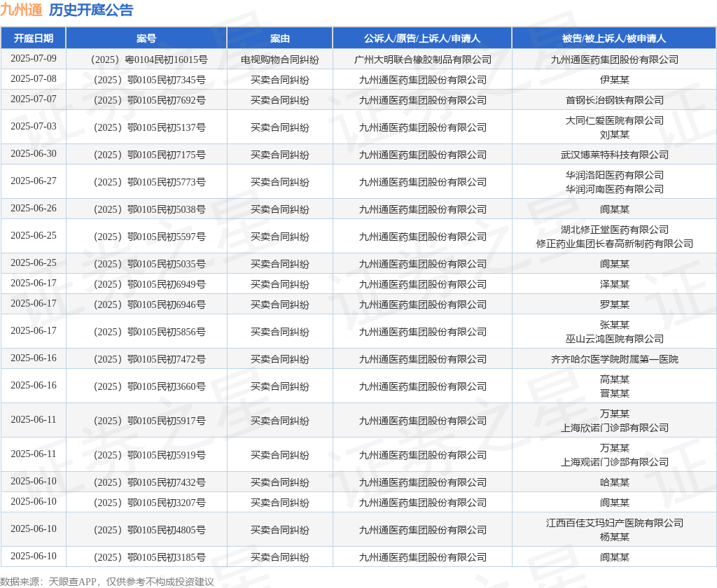717x588 pixels.
Task: Click the date 2025-07-07
Action: pos(34,99)
